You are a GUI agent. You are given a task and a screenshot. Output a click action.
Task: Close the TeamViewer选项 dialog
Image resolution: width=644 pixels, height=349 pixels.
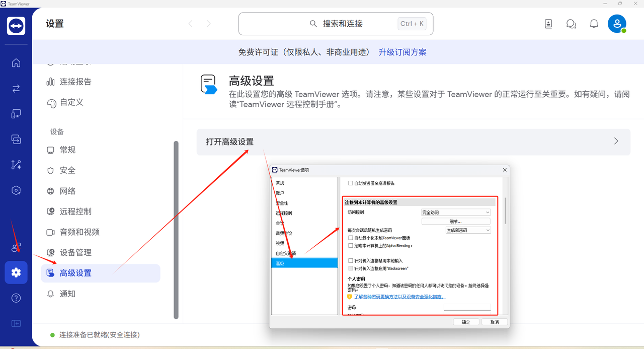click(505, 170)
